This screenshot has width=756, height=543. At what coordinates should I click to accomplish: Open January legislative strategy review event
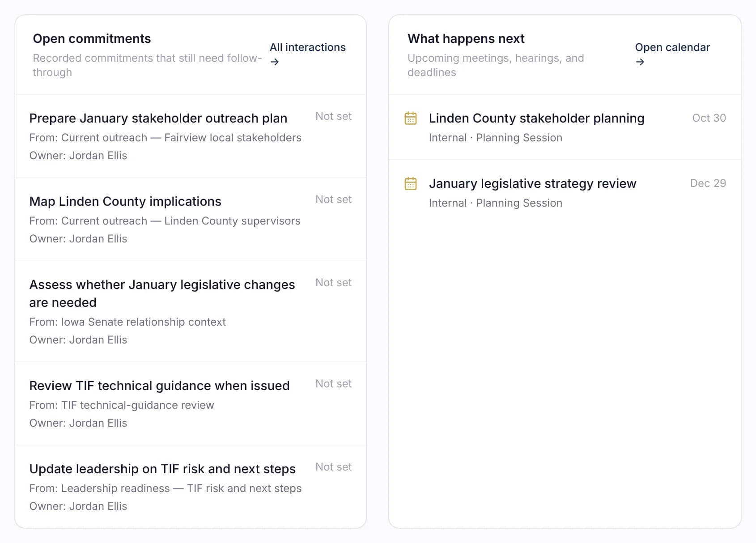click(x=565, y=193)
